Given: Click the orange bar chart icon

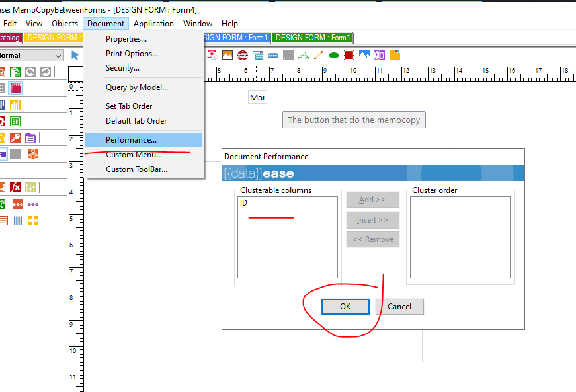Looking at the screenshot, I should (15, 104).
